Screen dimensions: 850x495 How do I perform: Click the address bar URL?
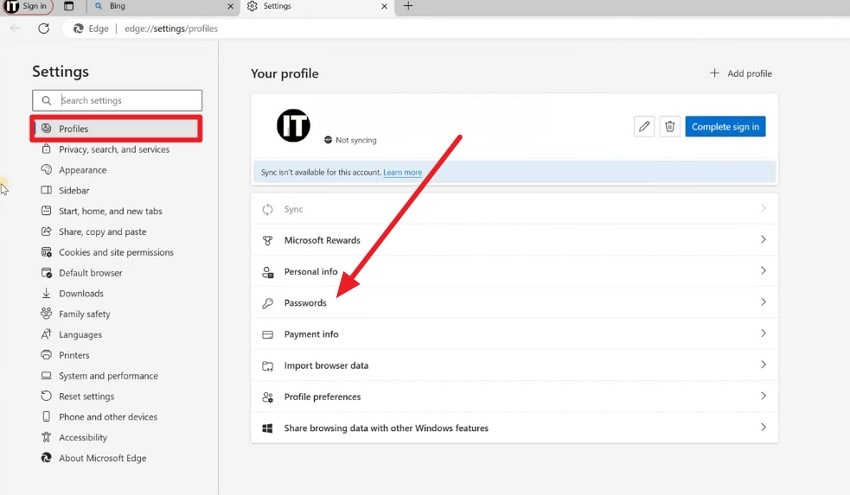pos(171,28)
